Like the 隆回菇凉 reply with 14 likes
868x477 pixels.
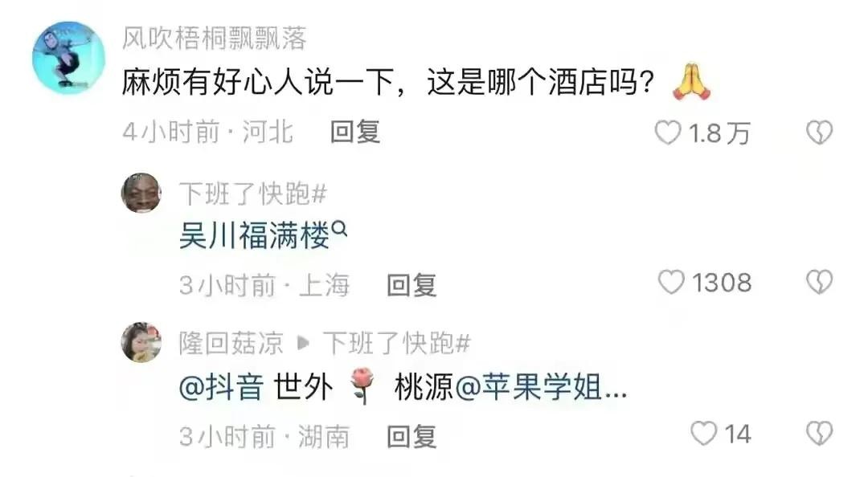703,434
